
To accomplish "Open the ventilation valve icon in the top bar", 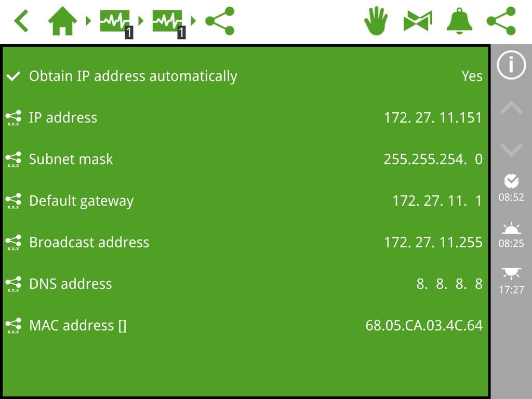I will pyautogui.click(x=418, y=21).
